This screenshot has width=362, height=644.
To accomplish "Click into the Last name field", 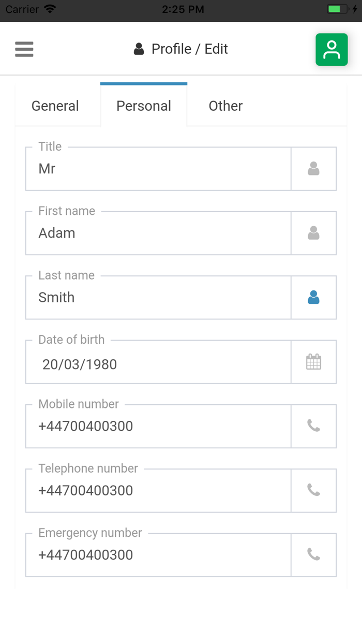I will point(158,297).
